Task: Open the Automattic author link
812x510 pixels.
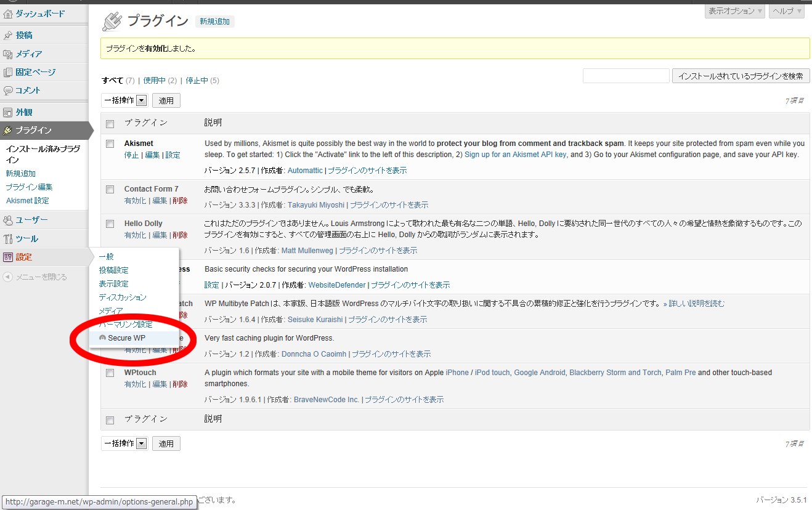Action: [x=305, y=171]
